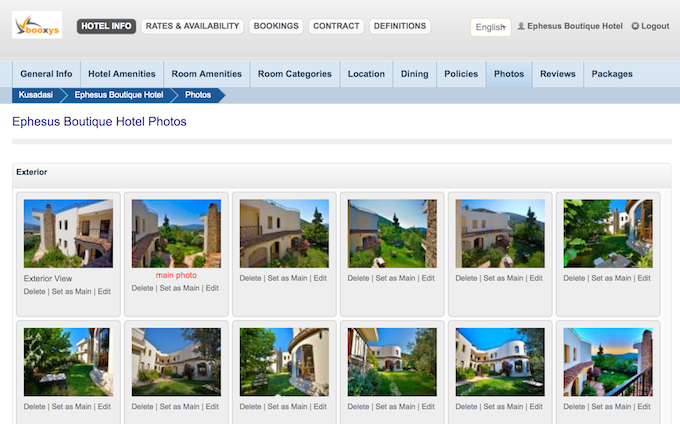The height and width of the screenshot is (424, 680).
Task: Click Set as Main under the main photo
Action: coord(180,288)
